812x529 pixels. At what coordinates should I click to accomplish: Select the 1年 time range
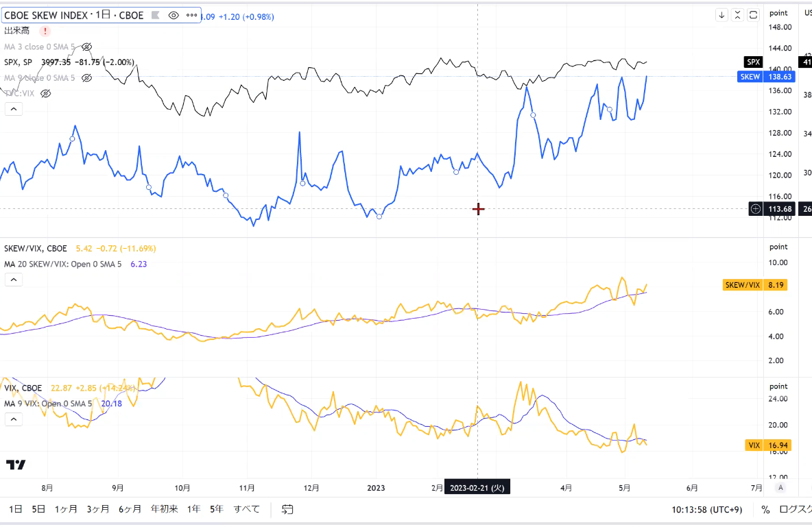point(193,509)
